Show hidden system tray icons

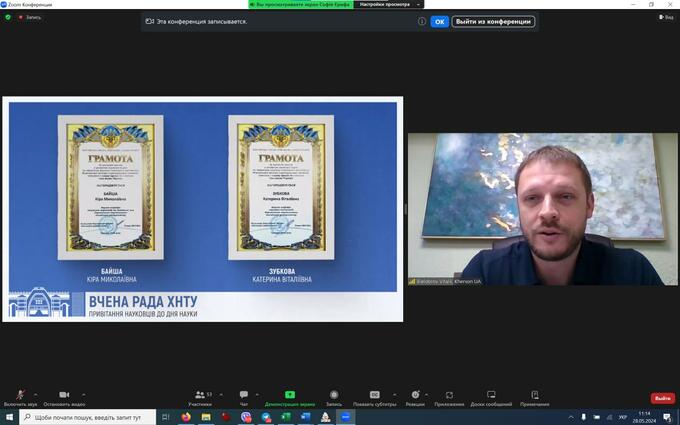[571, 417]
